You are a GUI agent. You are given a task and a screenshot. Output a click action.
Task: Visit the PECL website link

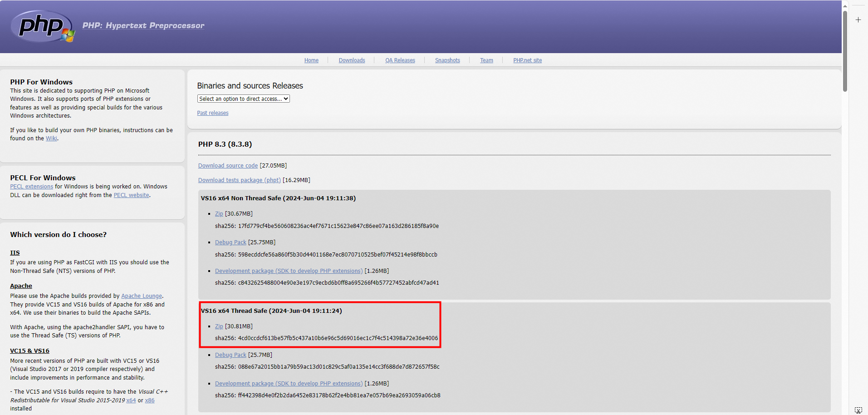click(x=131, y=195)
